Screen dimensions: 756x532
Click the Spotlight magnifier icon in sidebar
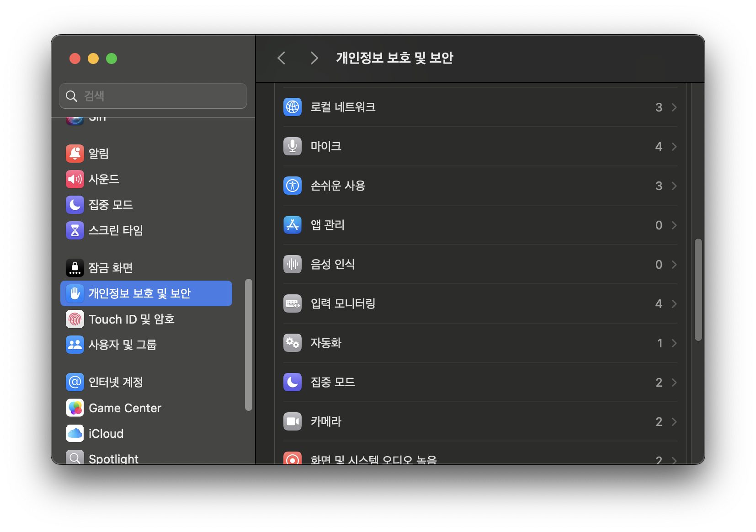pos(75,458)
